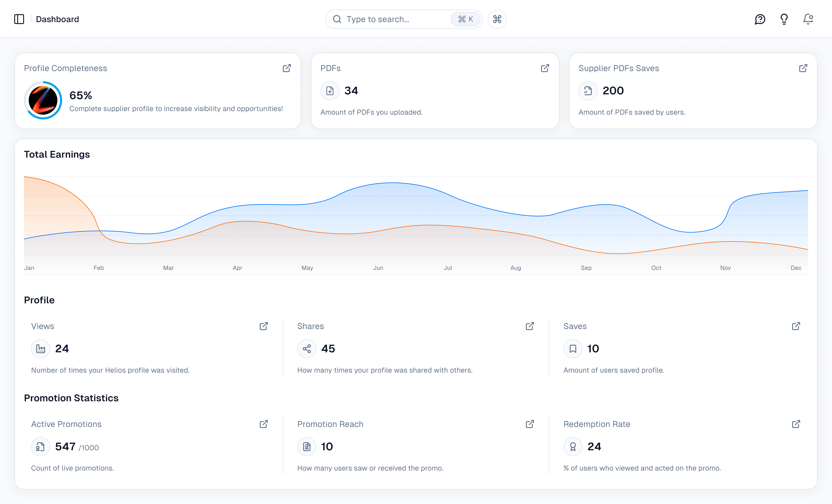This screenshot has height=504, width=832.
Task: Click the Active Promotions badge file icon
Action: tap(40, 447)
